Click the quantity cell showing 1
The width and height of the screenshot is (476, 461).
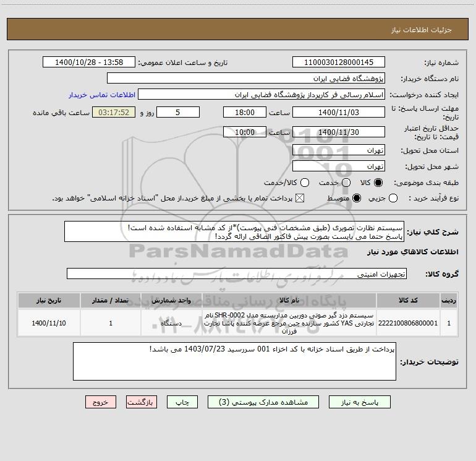(x=111, y=323)
